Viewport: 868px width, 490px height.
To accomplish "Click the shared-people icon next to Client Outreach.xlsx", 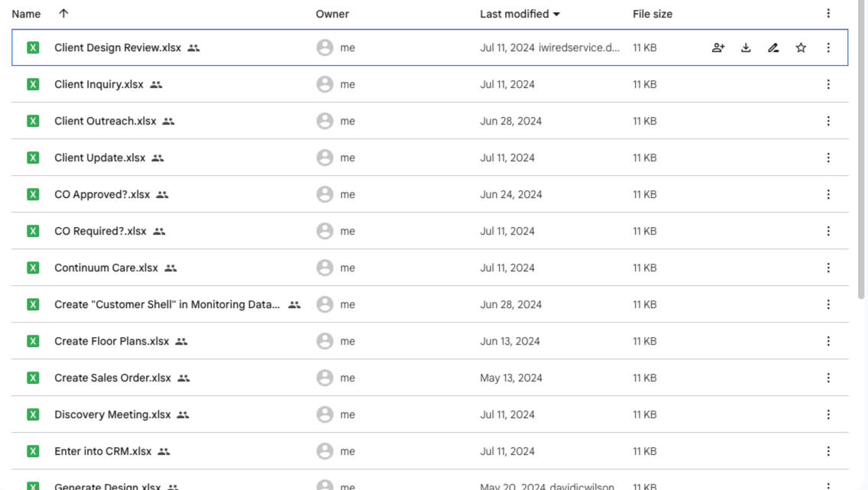I will tap(169, 121).
